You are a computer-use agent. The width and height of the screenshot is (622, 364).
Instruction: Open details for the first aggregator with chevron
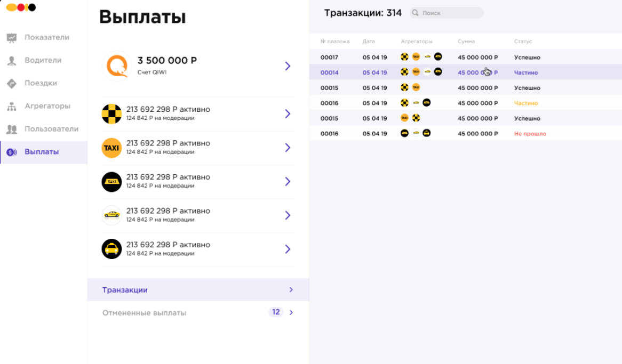[288, 114]
